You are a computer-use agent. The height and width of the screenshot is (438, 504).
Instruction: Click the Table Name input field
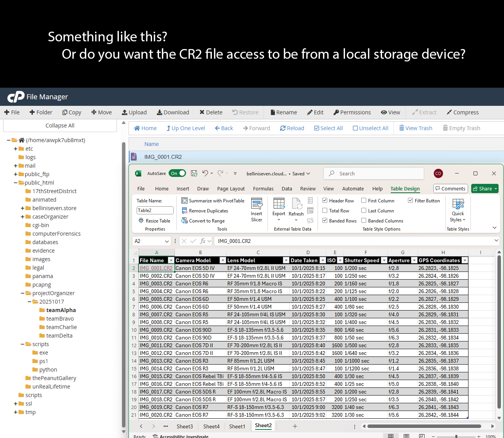155,211
